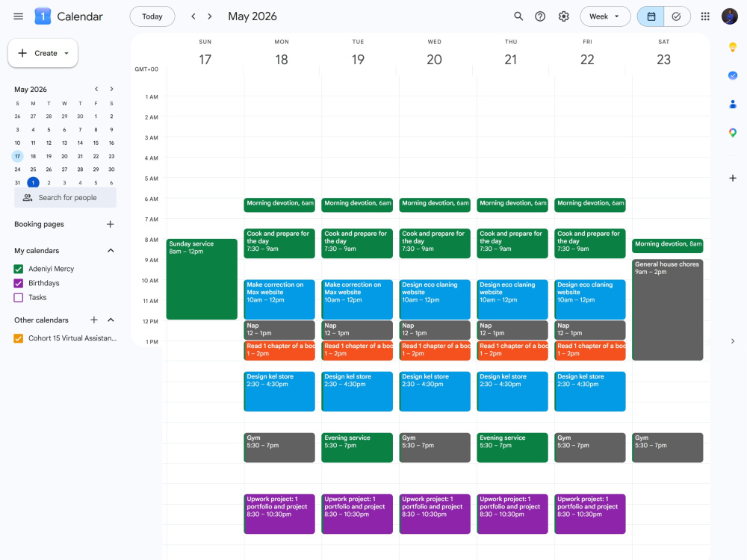Go to next week arrow in header
747x560 pixels.
tap(210, 16)
